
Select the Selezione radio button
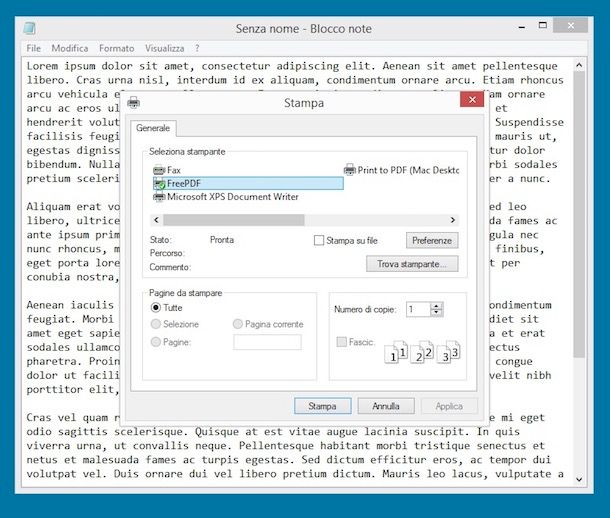coord(156,324)
